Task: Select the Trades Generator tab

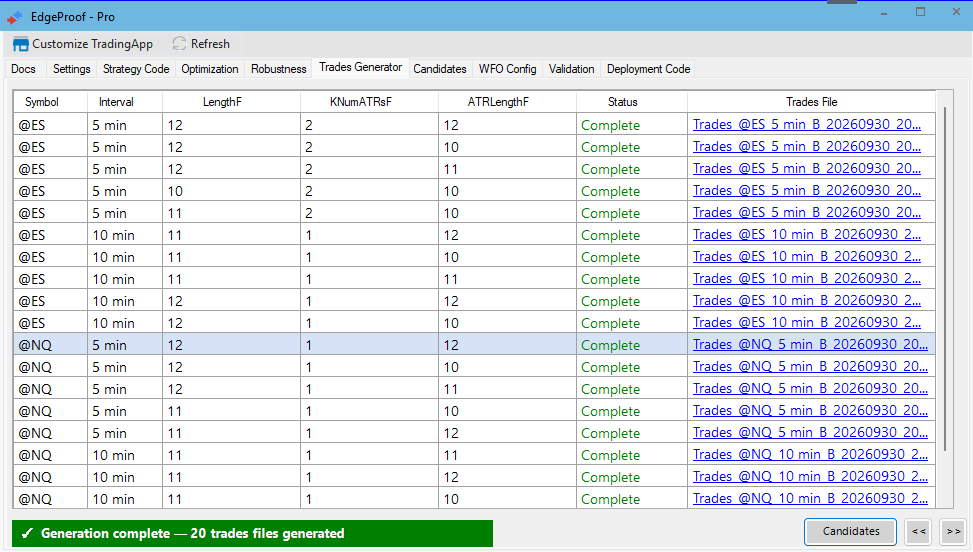Action: pos(361,67)
